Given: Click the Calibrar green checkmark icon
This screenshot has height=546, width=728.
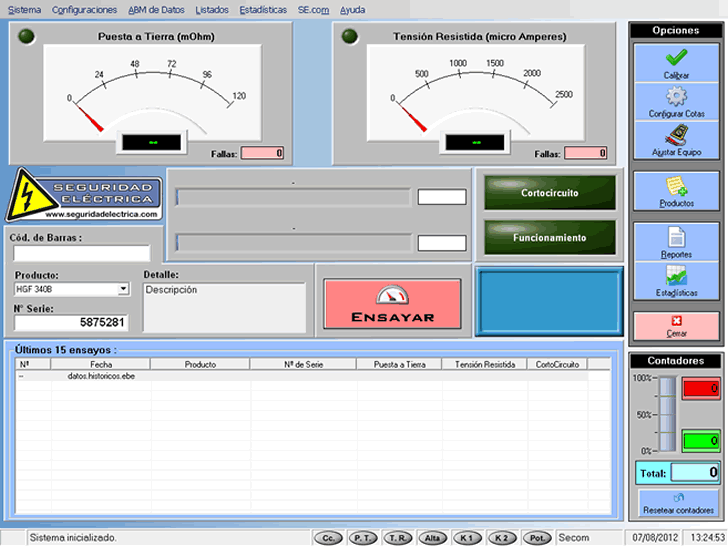Looking at the screenshot, I should 676,58.
